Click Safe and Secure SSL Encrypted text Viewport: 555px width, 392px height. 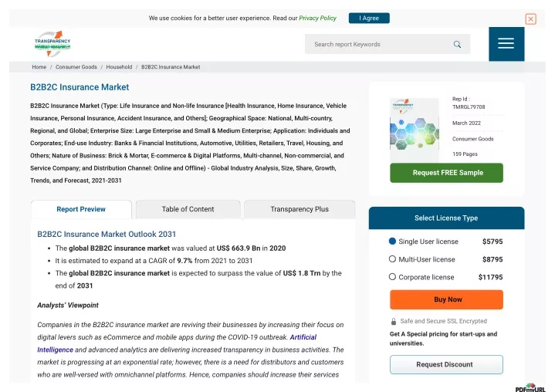click(444, 321)
